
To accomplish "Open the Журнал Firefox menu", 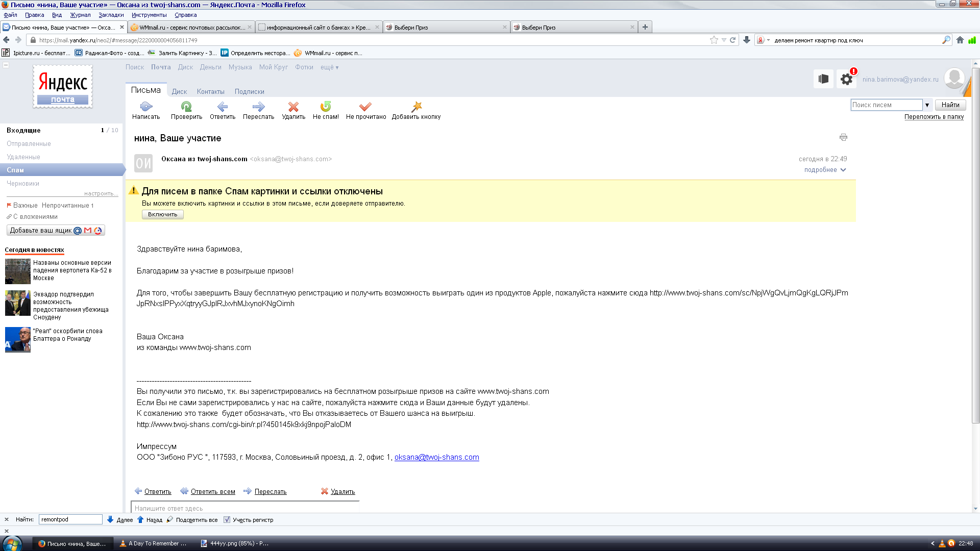I will (80, 15).
